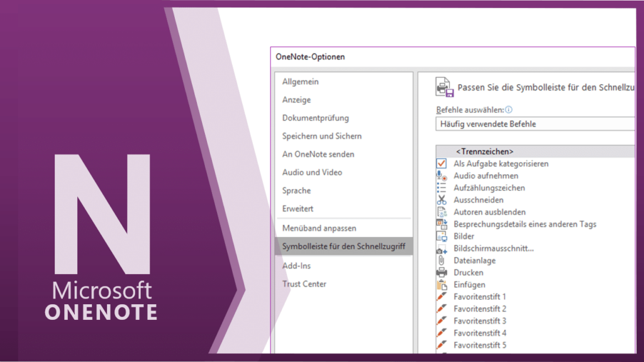
Task: Choose the 'Dateianlage' command label
Action: [474, 261]
